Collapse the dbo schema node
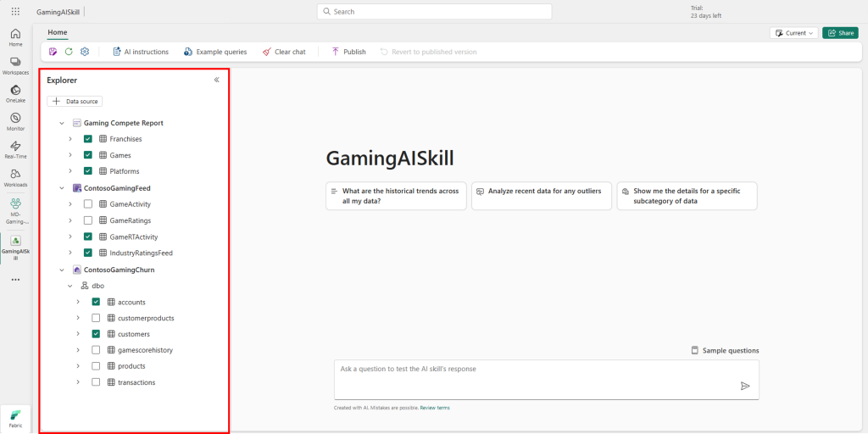868x434 pixels. click(x=70, y=286)
